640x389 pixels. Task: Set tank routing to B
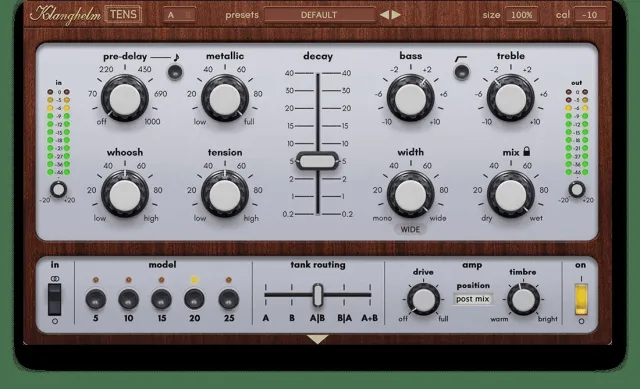[292, 318]
